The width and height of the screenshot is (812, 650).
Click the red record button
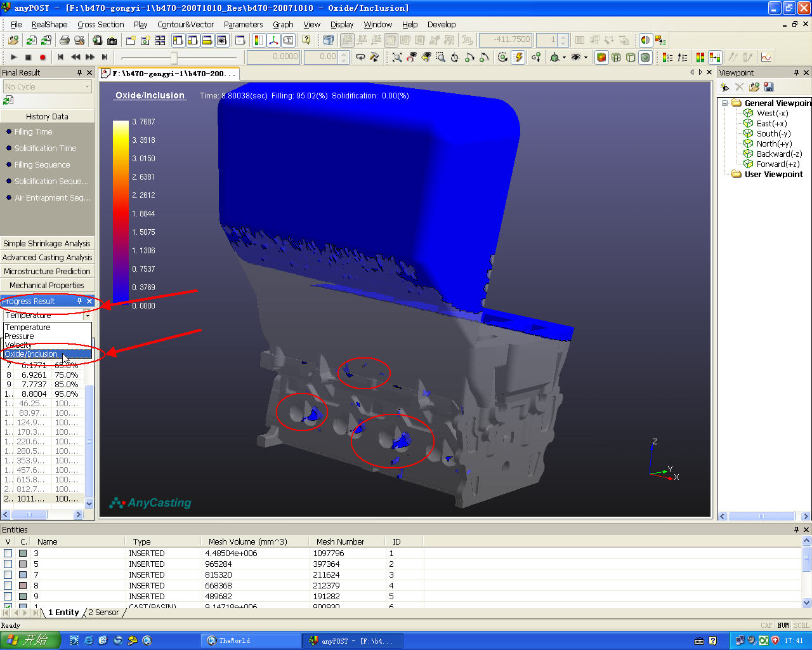[x=43, y=57]
